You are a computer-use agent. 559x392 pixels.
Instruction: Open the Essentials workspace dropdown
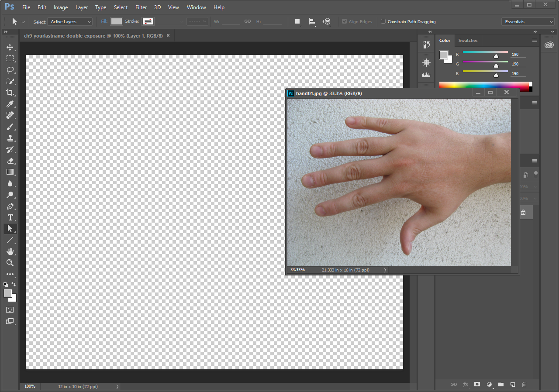point(528,21)
